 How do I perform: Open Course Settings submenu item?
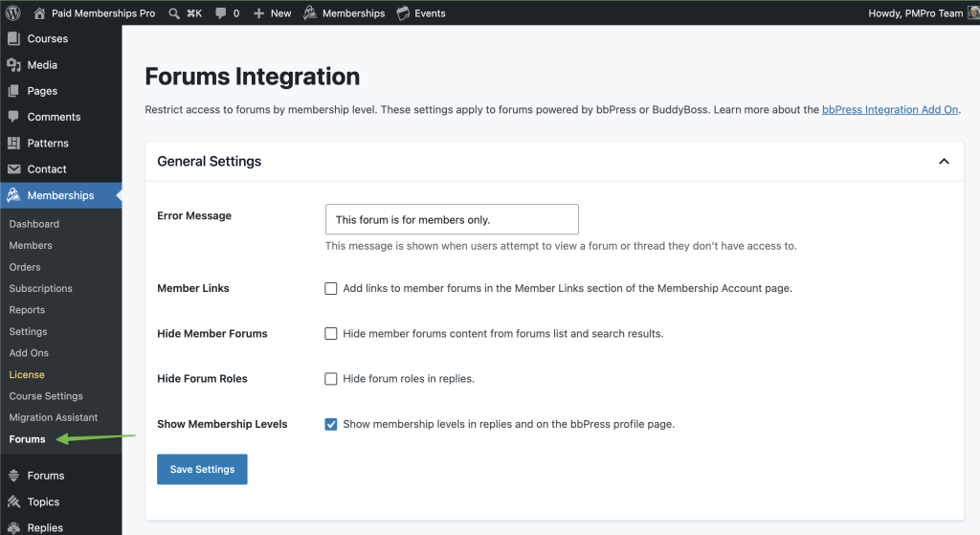point(46,396)
